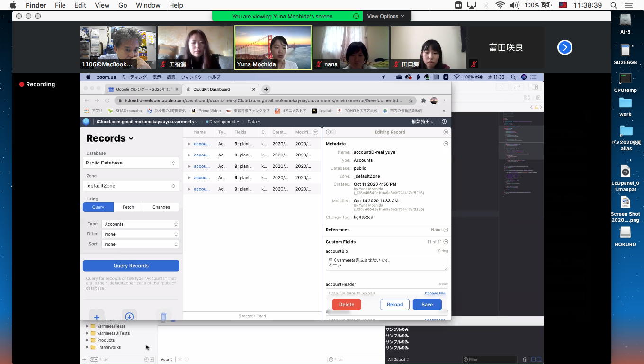
Task: Open the View menu
Action: click(102, 5)
